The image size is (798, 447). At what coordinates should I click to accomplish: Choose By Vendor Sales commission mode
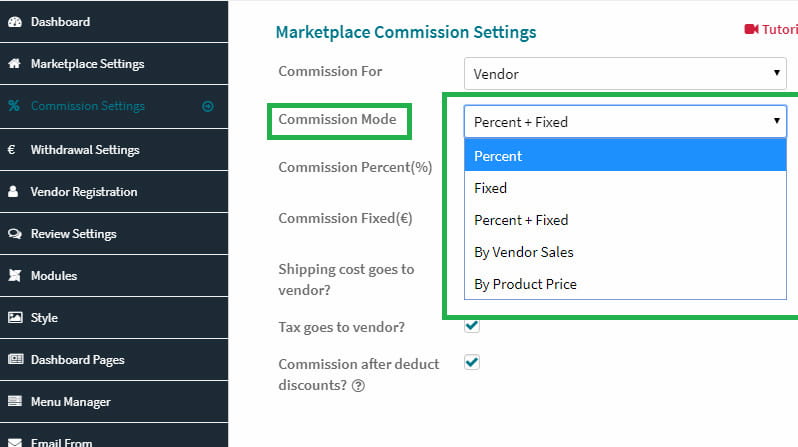(x=625, y=252)
